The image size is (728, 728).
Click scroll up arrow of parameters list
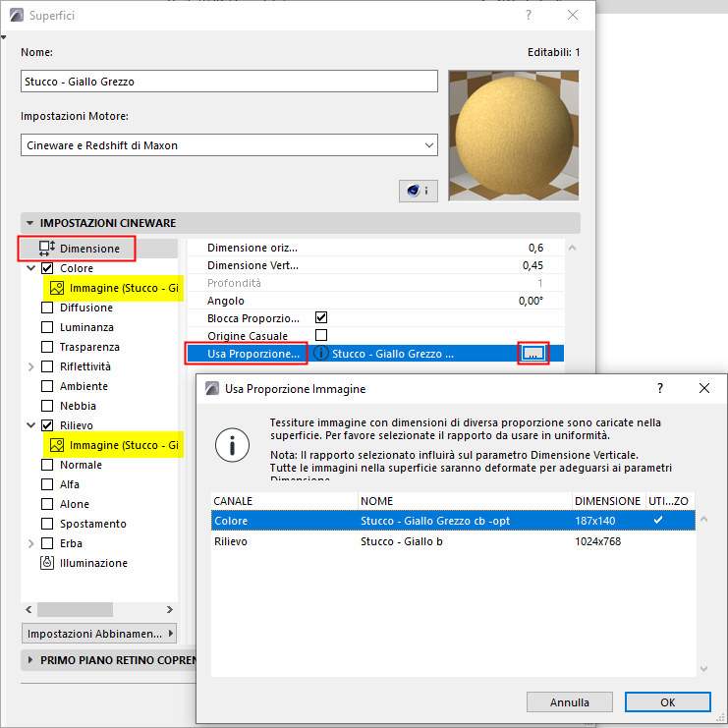(x=572, y=248)
